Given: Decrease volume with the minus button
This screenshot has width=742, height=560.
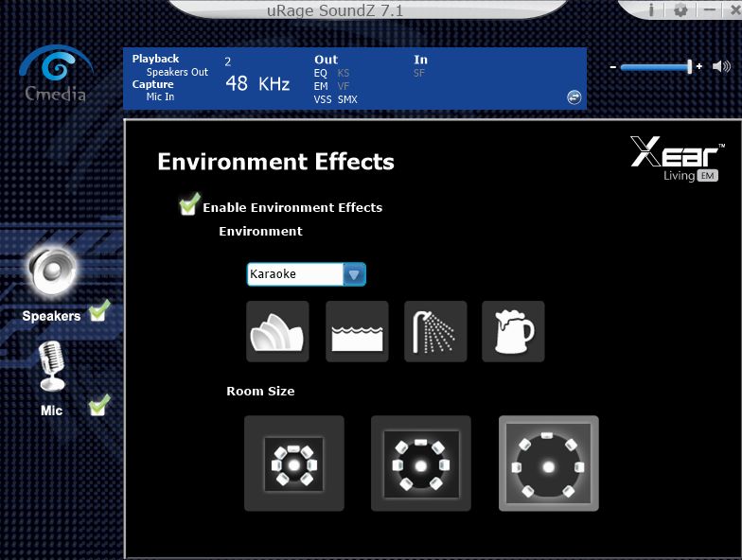Looking at the screenshot, I should tap(613, 67).
